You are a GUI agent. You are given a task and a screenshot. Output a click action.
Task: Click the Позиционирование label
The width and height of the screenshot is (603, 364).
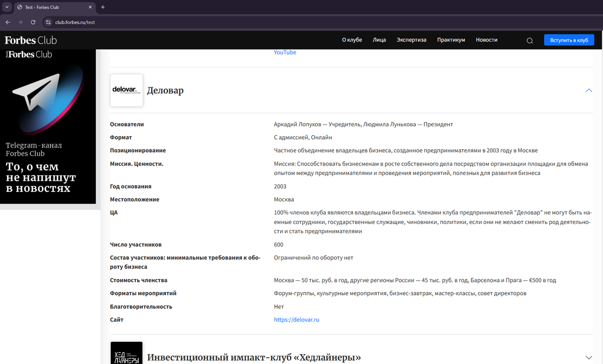(138, 151)
